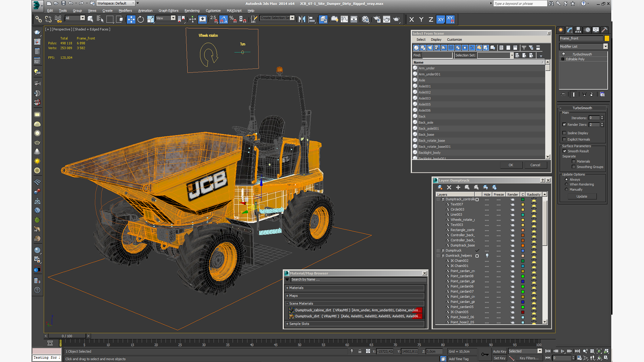Open the Material Editor icon

point(366,19)
